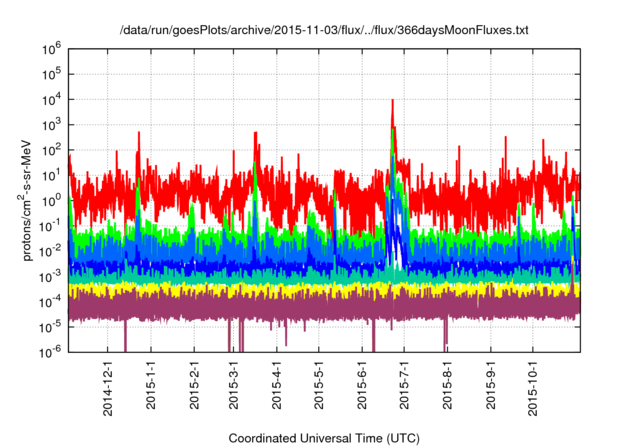Image resolution: width=640 pixels, height=448 pixels.
Task: Click the 2014-12-1 date tick label
Action: point(108,389)
